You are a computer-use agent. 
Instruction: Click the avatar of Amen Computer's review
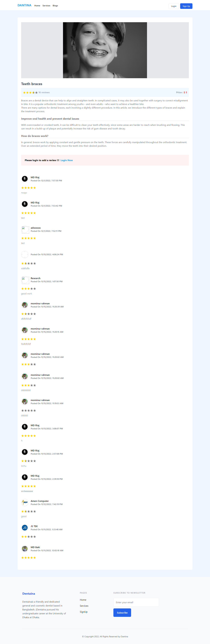coord(25,502)
